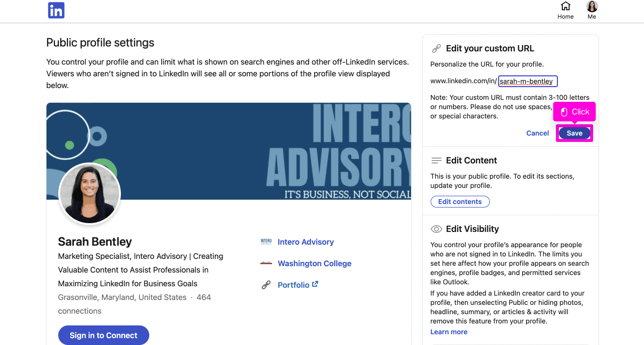Click the eye icon beside Edit Visibility
The image size is (644, 345).
436,229
